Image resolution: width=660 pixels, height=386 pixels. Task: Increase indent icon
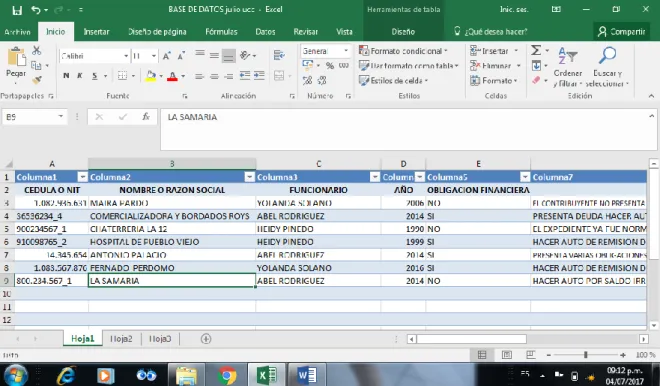tap(259, 76)
